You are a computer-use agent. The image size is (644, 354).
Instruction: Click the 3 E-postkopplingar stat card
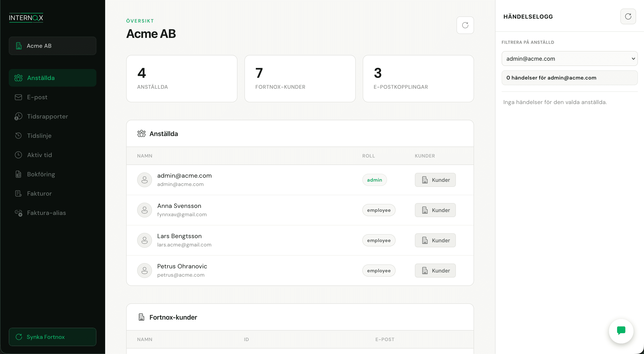click(418, 78)
